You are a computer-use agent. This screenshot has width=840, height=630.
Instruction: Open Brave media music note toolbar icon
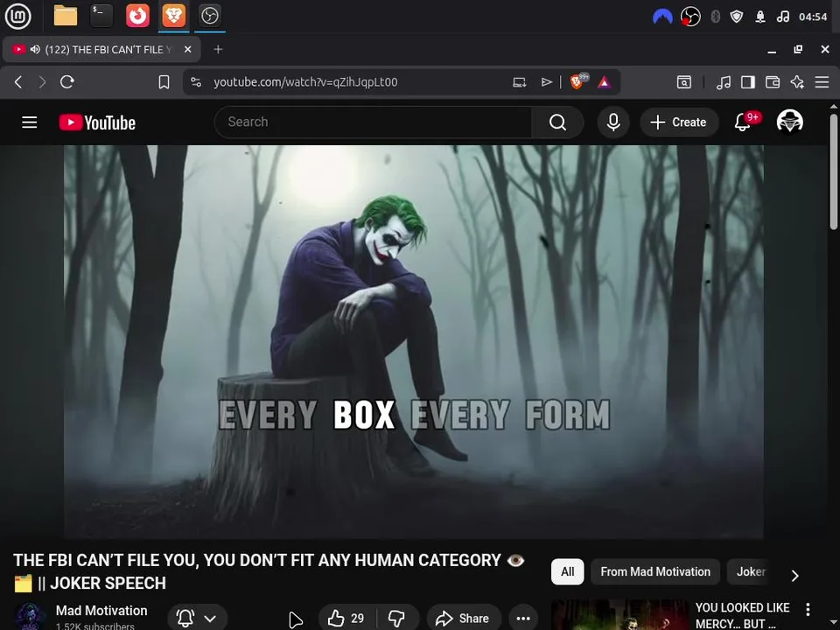[724, 82]
